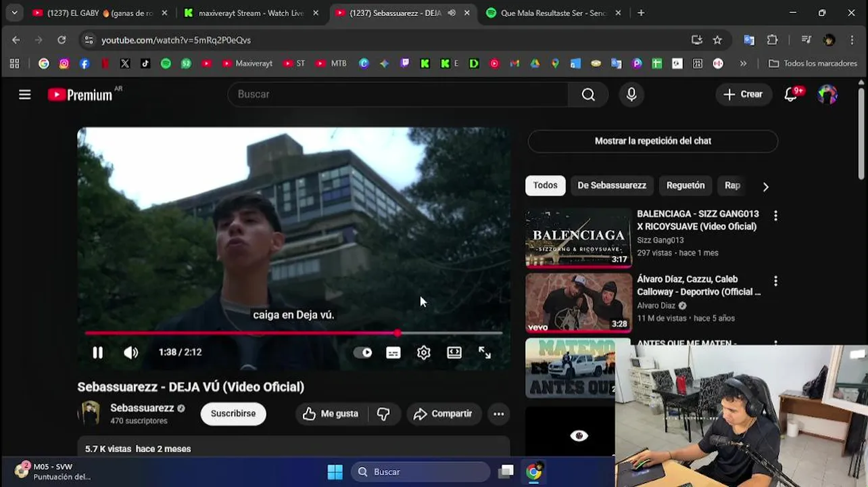Open the BALENCIAGA video thumbnail

click(x=579, y=238)
